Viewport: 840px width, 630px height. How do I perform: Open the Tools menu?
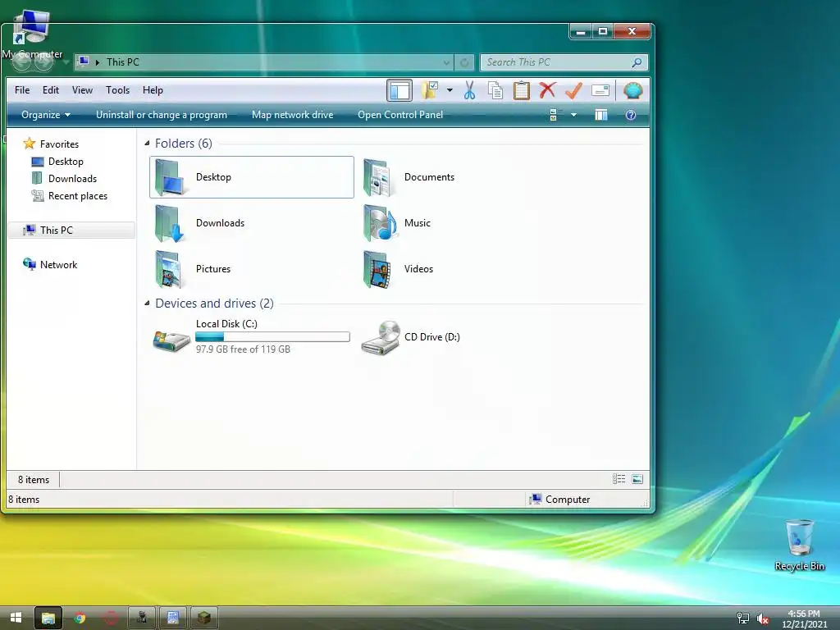point(117,90)
